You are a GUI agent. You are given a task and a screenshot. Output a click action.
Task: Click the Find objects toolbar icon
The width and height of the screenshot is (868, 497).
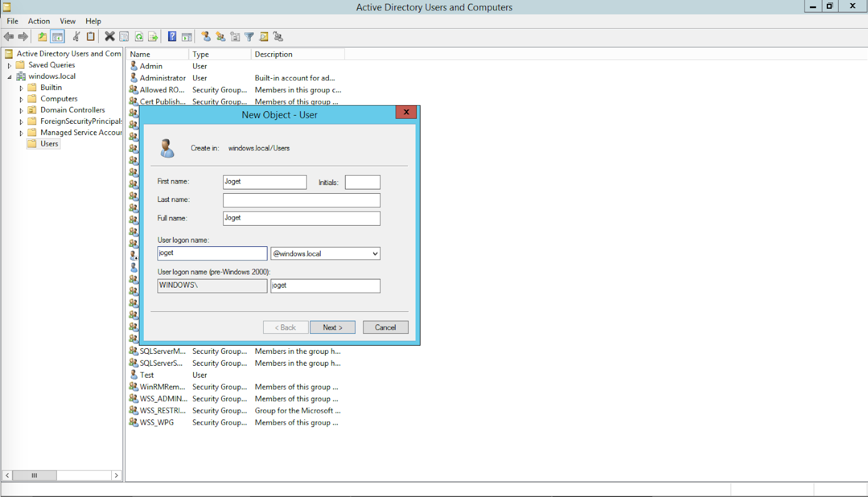(264, 36)
